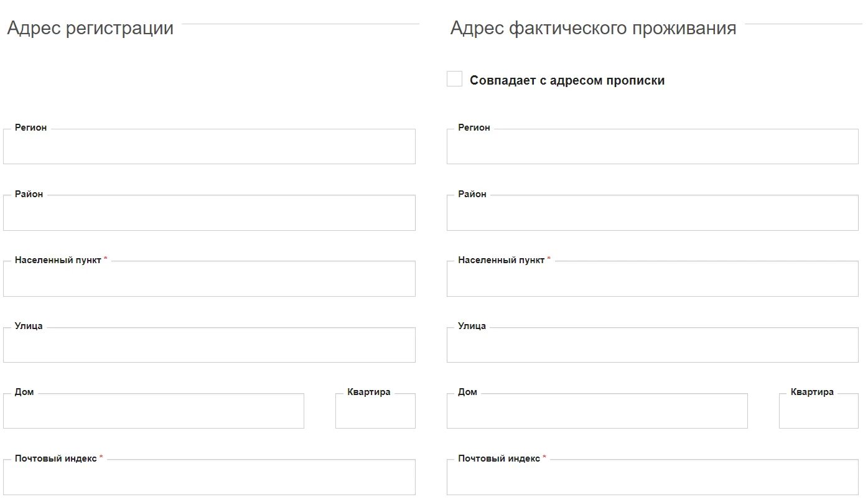The height and width of the screenshot is (502, 868).
Task: Focus Населенный пункт field in Адрес регистрации
Action: pos(209,279)
